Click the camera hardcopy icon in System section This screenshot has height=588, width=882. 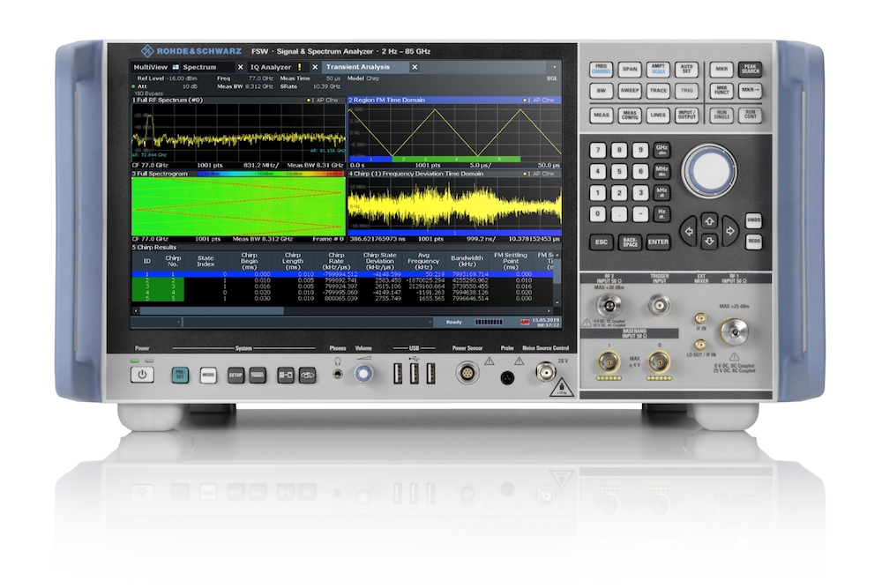tap(308, 375)
